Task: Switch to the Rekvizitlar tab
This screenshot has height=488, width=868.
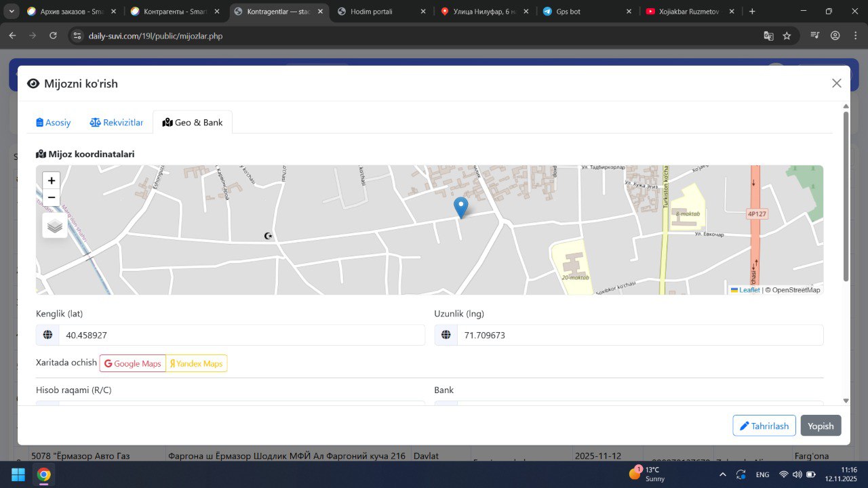Action: tap(117, 123)
